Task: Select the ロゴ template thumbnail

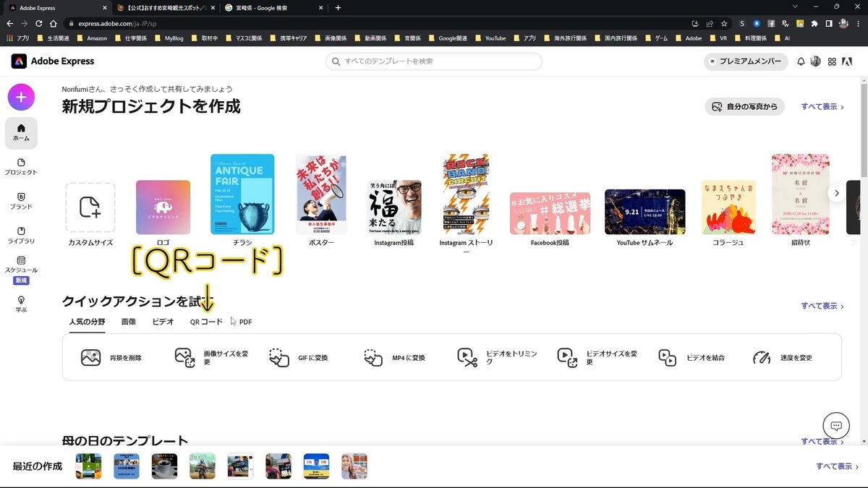Action: pos(163,207)
